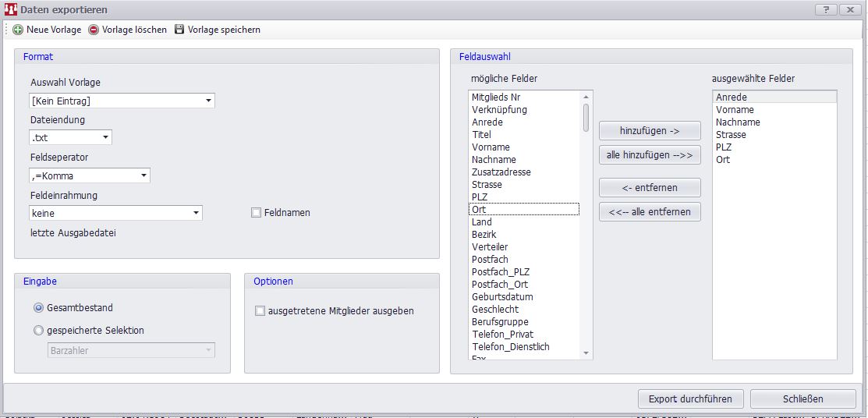Choose gespeicherte Selektion radio option
This screenshot has width=868, height=418.
(38, 331)
